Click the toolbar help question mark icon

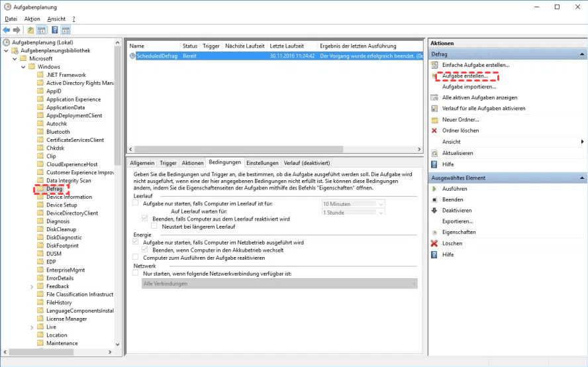pyautogui.click(x=54, y=30)
